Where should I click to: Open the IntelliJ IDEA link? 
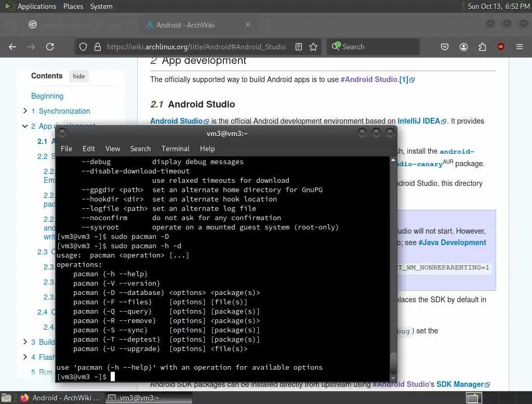[x=422, y=121]
